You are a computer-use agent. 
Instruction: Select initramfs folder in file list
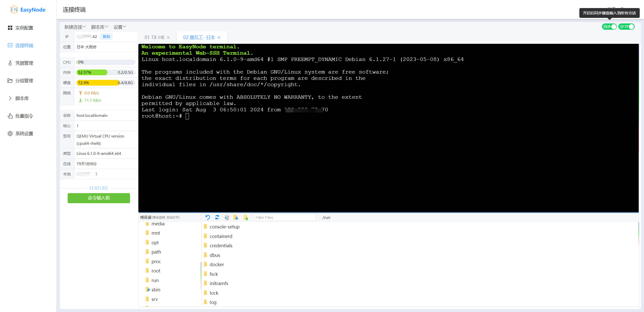pyautogui.click(x=219, y=283)
